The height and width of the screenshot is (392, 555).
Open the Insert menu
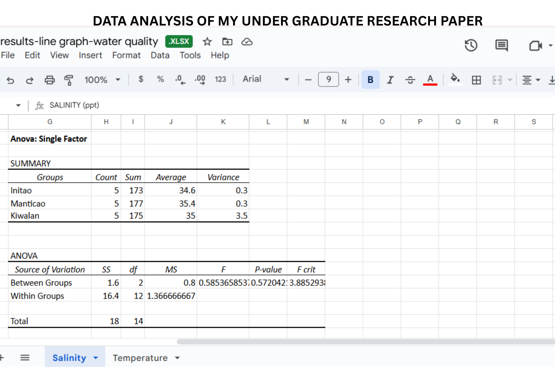click(x=90, y=55)
